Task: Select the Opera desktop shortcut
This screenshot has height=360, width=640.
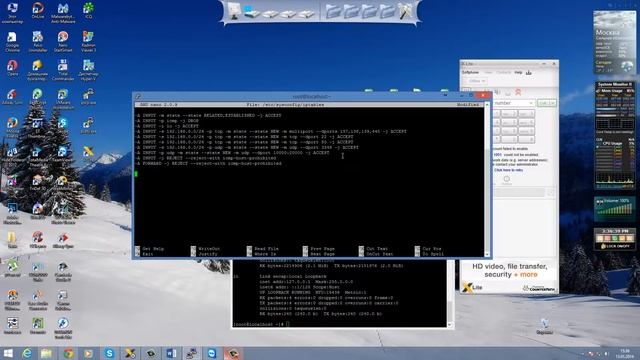Action: 12,68
